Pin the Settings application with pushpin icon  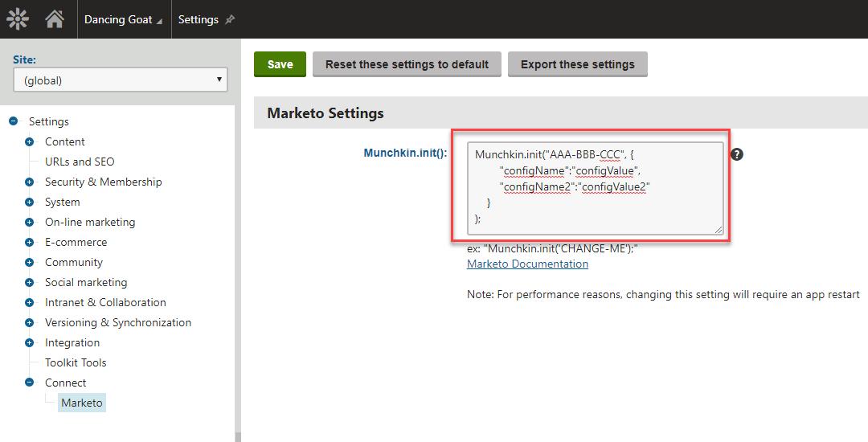coord(230,19)
